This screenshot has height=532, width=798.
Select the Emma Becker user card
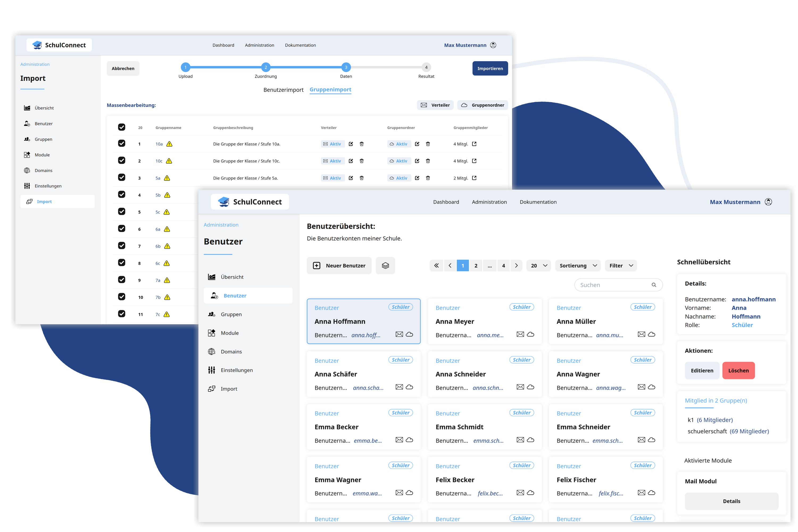(x=363, y=427)
